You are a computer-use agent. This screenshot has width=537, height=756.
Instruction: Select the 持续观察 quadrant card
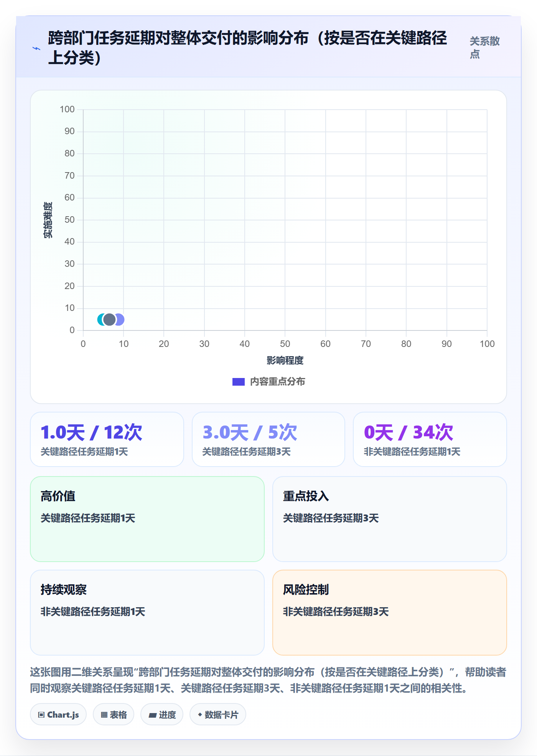[x=147, y=613]
